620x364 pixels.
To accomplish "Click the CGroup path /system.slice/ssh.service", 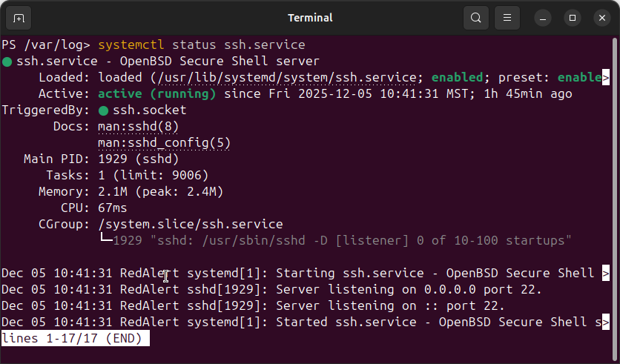I will tap(190, 224).
